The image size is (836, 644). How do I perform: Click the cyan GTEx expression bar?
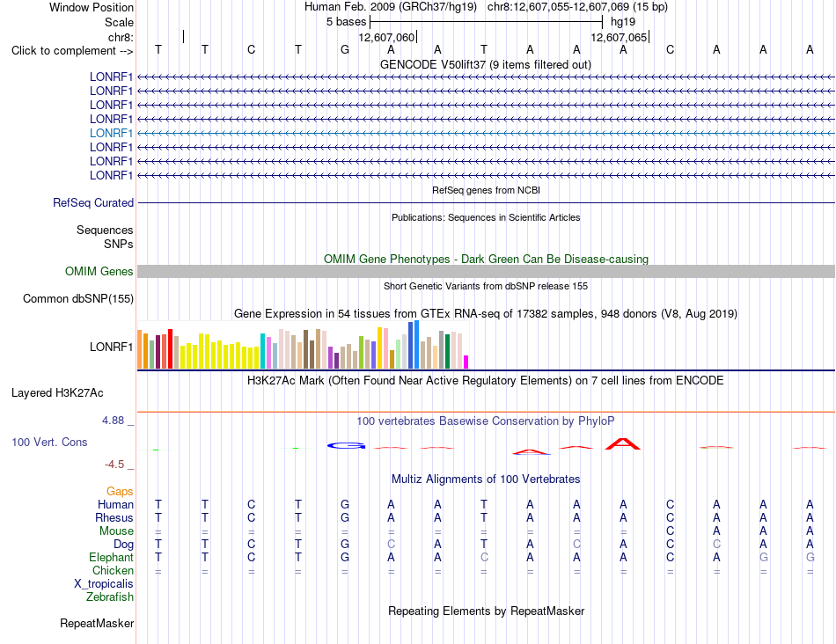pyautogui.click(x=262, y=351)
